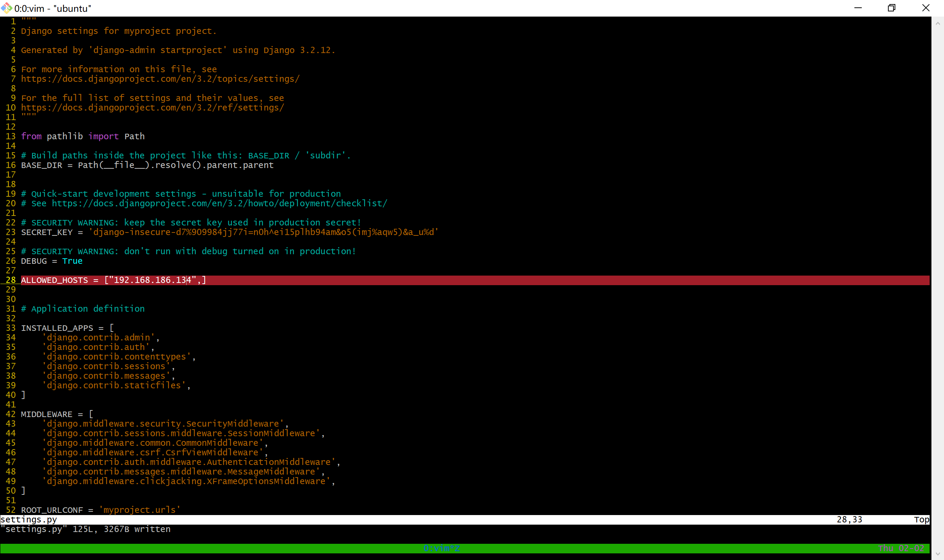This screenshot has height=560, width=944.
Task: Click the Django ref settings documentation URL
Action: [x=153, y=108]
